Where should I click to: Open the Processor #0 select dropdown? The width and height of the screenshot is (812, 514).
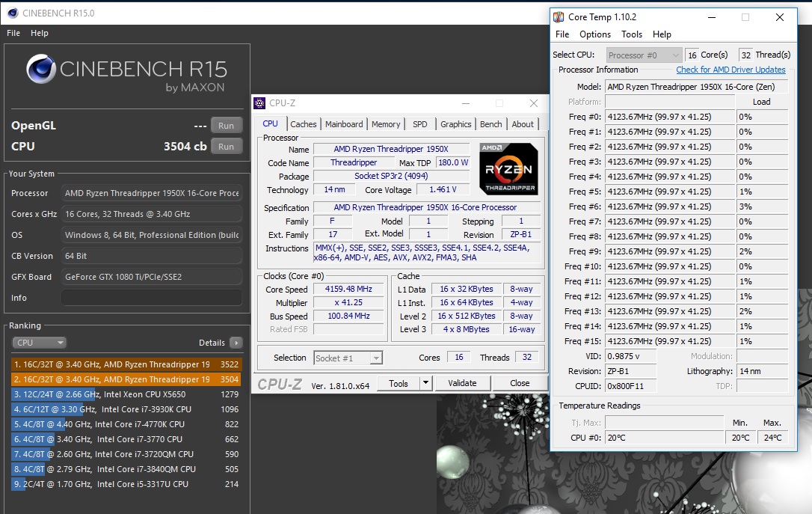point(644,55)
